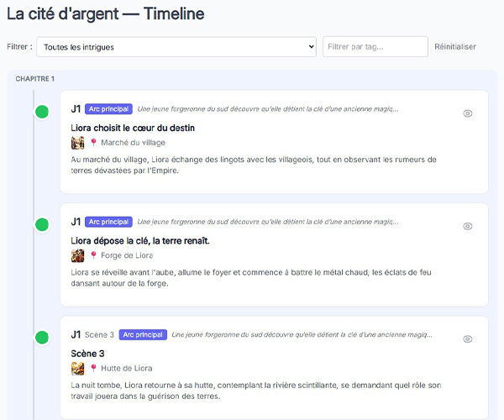Screen dimensions: 504x420
Task: Click J1 day label on 'Liora dépose' card
Action: pyautogui.click(x=76, y=222)
